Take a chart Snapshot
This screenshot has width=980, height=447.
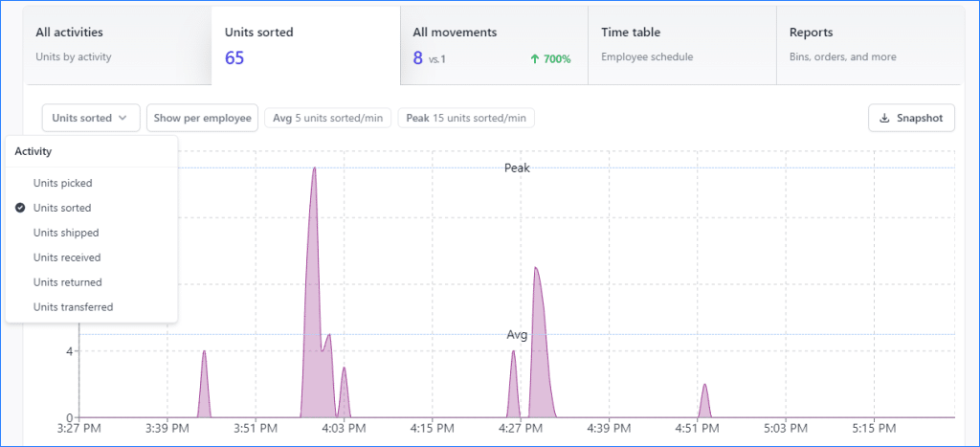click(911, 118)
